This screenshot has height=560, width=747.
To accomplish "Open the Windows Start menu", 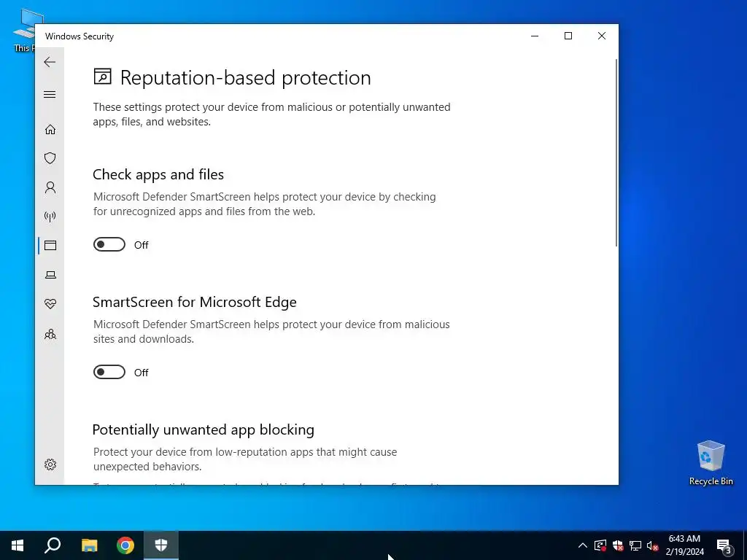I will (18, 545).
